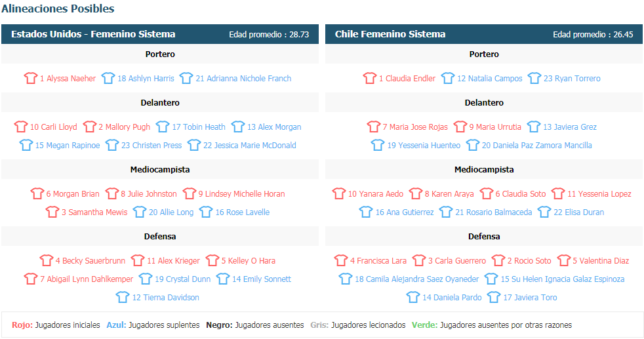Click the blue shirt icon beside Javiera Toro
644x339 pixels.
tap(494, 297)
